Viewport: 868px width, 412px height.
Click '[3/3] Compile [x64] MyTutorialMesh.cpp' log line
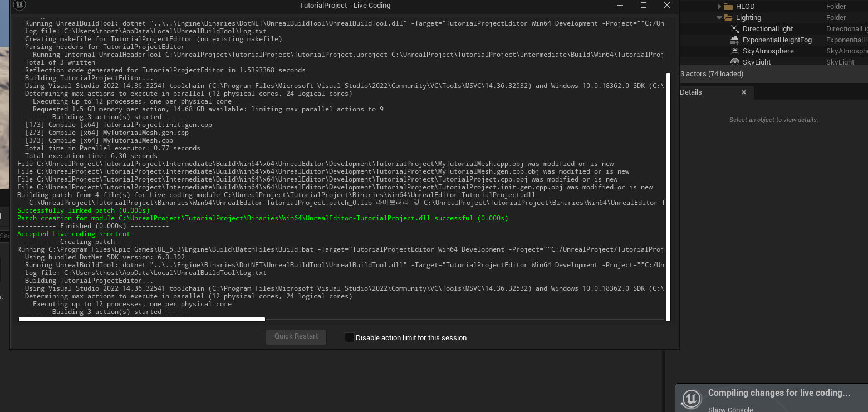(99, 140)
